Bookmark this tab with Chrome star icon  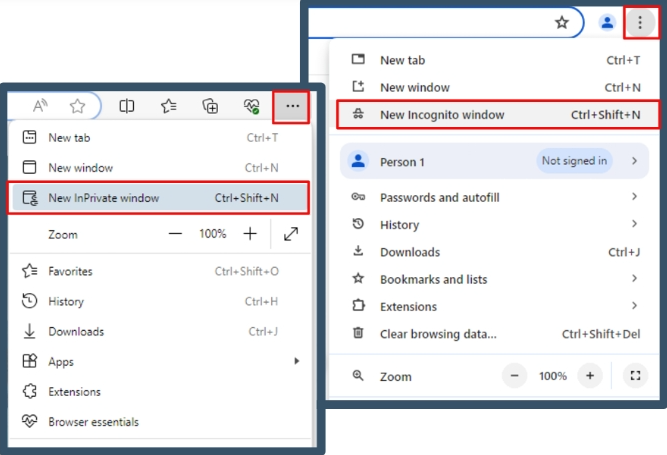click(562, 22)
